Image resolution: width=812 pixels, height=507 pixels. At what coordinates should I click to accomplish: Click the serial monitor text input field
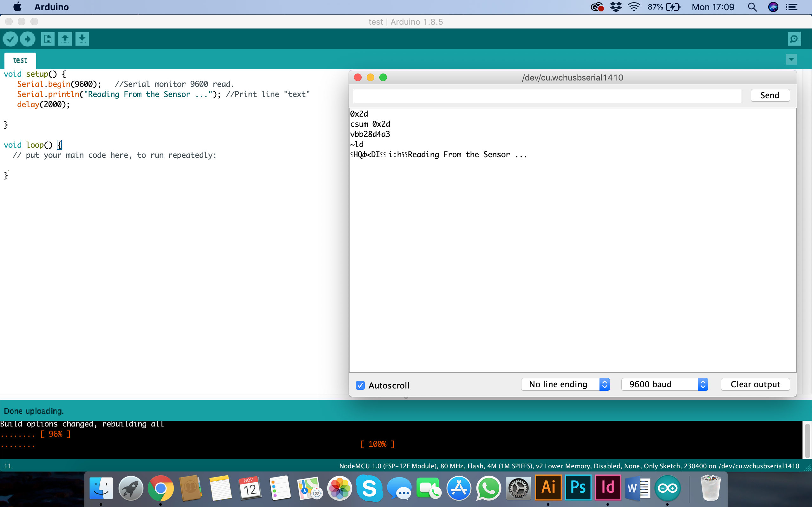pyautogui.click(x=547, y=96)
